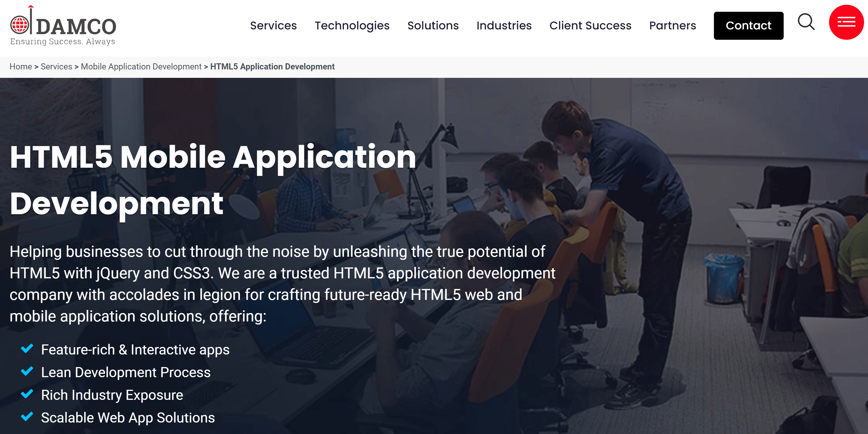Click the Damco globe logo

[20, 25]
